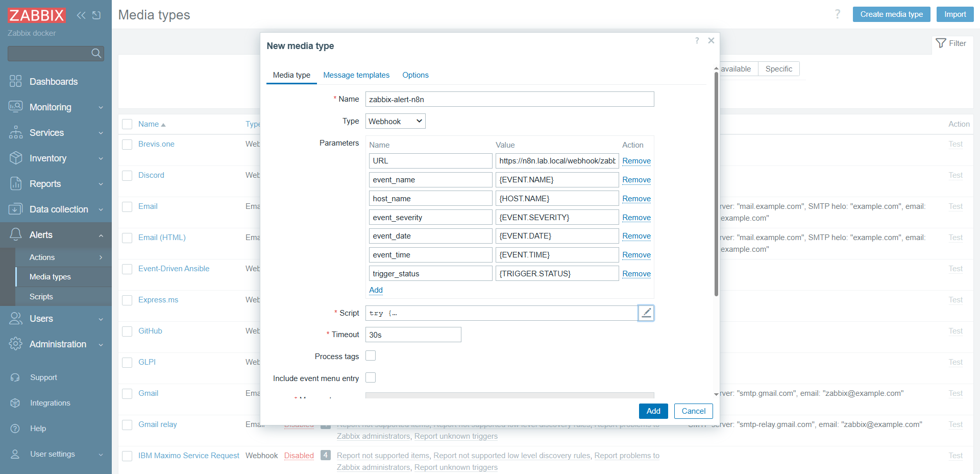The width and height of the screenshot is (980, 474).
Task: Click the sidebar kiosk/hide icon
Action: [96, 15]
